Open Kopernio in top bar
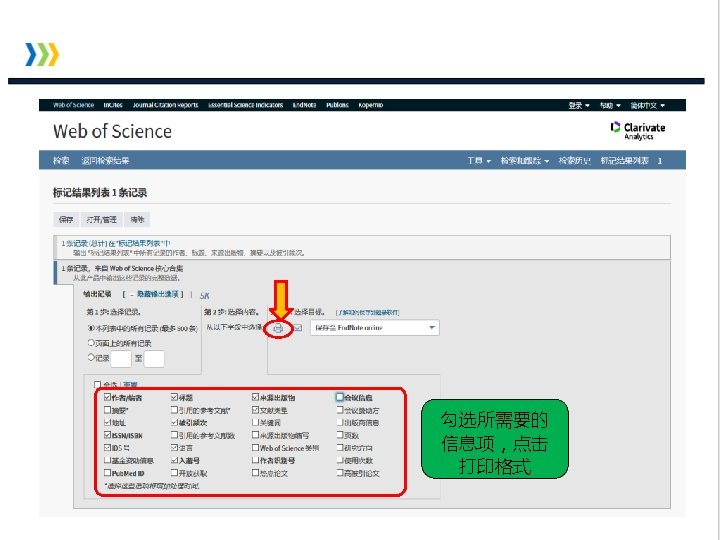The height and width of the screenshot is (540, 720). coord(371,105)
